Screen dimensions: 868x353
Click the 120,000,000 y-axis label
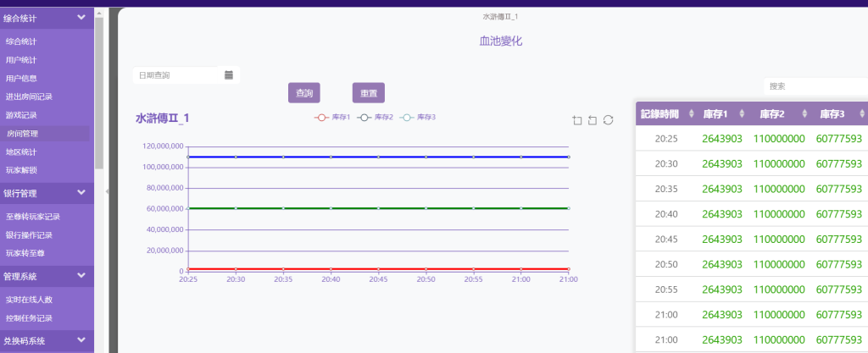tap(163, 146)
